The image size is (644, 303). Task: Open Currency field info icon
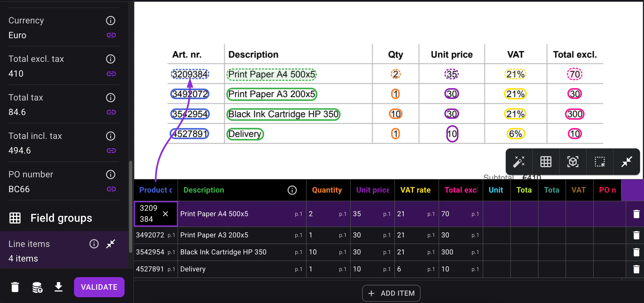pos(110,21)
